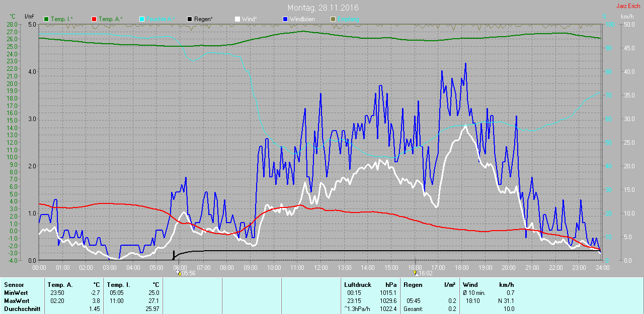The image size is (644, 314).
Task: Click the maximum pressure value '1029.6'
Action: 387,301
